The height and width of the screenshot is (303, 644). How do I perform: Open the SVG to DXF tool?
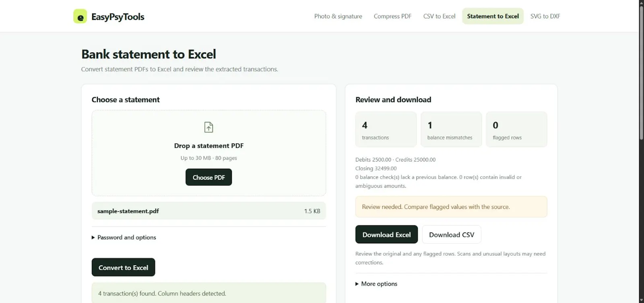pos(545,16)
